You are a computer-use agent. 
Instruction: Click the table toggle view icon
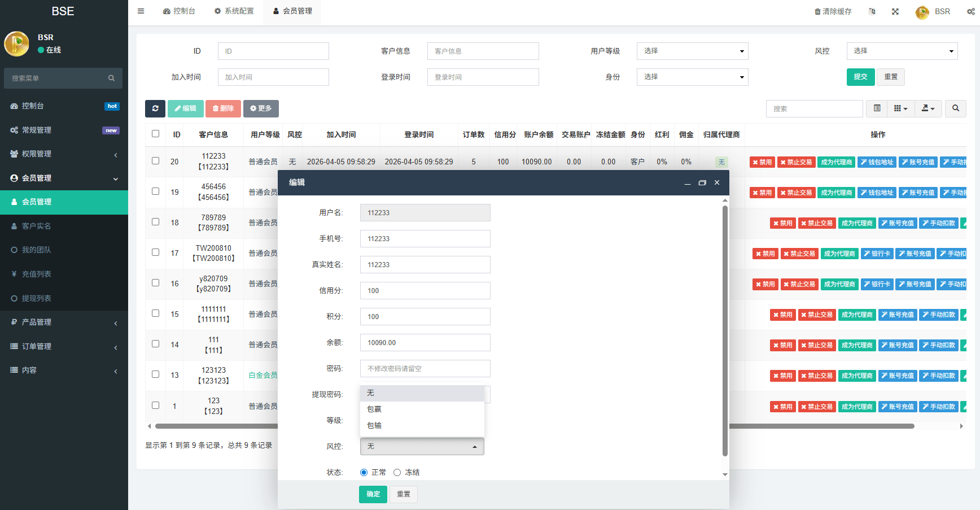tap(877, 108)
